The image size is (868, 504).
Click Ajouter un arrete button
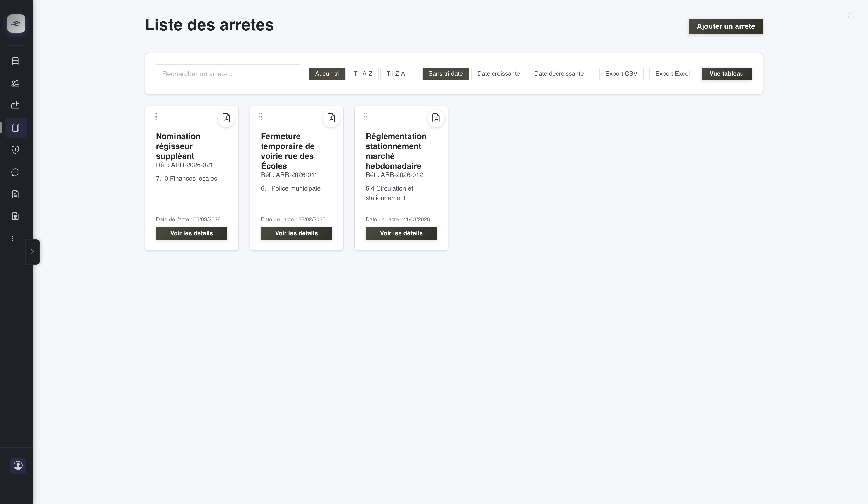725,26
